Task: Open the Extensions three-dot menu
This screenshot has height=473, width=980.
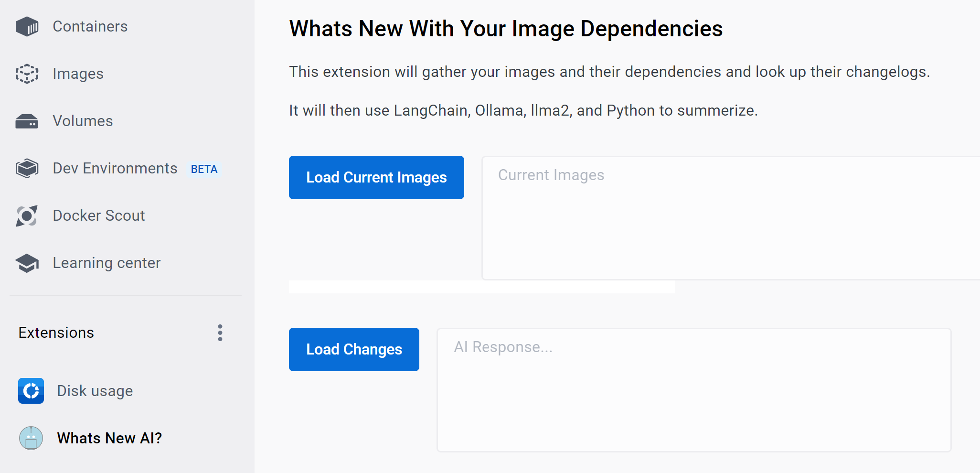Action: coord(220,333)
